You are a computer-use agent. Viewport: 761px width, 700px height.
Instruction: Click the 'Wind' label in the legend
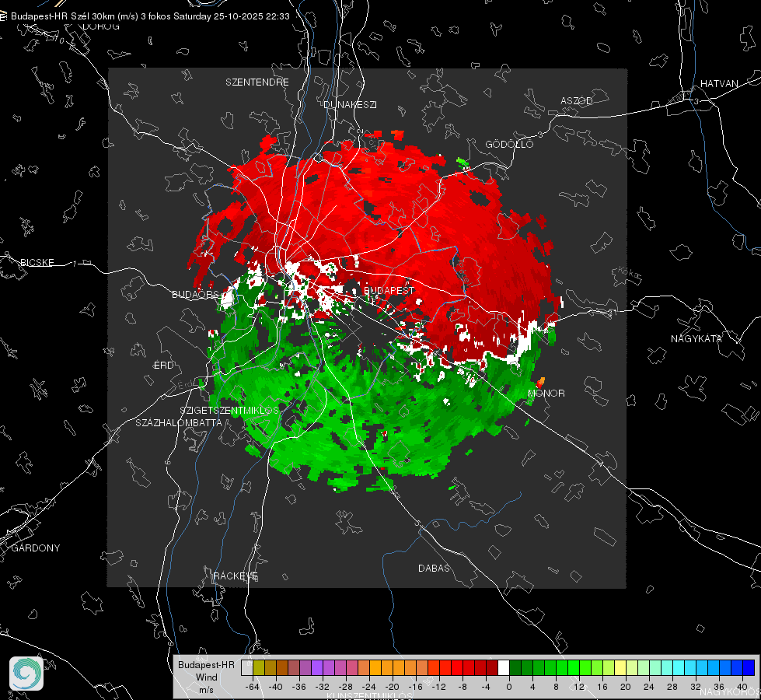pos(206,677)
